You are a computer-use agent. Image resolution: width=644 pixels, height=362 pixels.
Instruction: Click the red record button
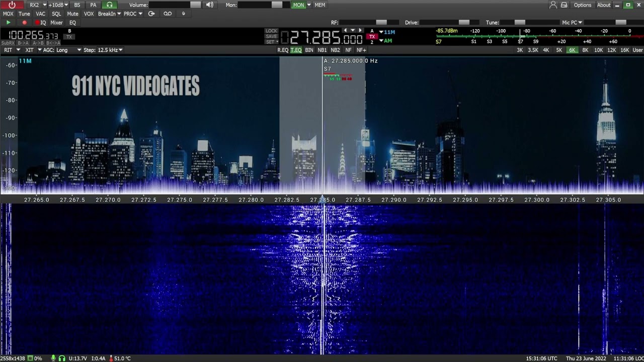[x=24, y=23]
